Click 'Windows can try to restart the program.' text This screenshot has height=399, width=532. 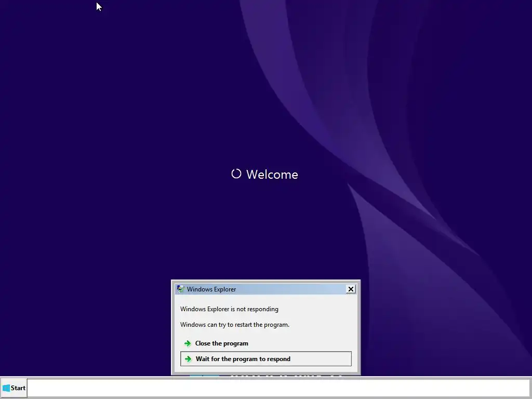coord(235,325)
